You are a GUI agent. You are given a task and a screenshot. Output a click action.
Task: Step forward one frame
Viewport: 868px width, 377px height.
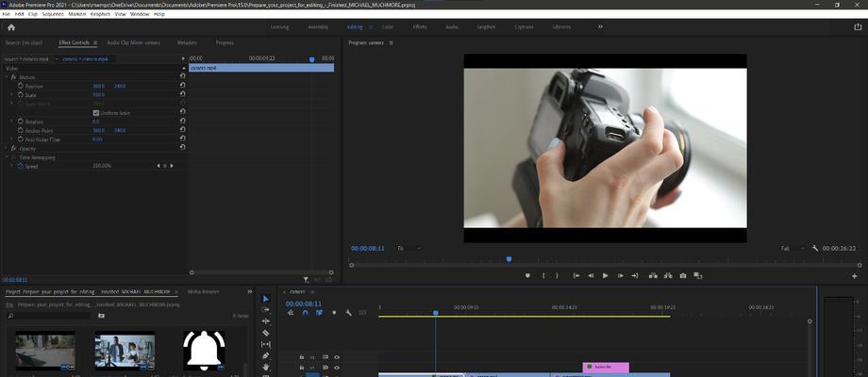620,275
